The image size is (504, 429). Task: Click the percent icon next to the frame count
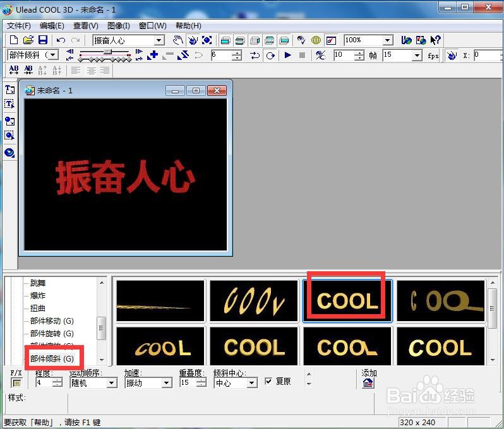pos(320,56)
